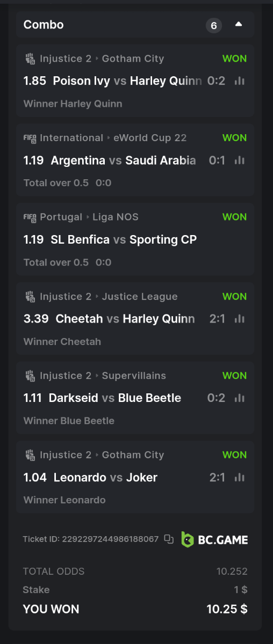Open the eWorld Cup 22 league link
The height and width of the screenshot is (644, 273).
click(x=150, y=138)
